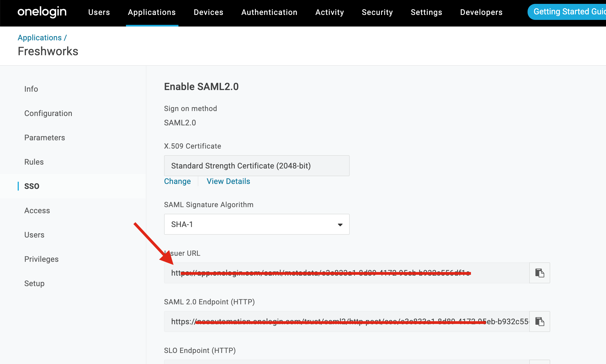Click the View Details link
Viewport: 606px width, 364px height.
(x=228, y=181)
